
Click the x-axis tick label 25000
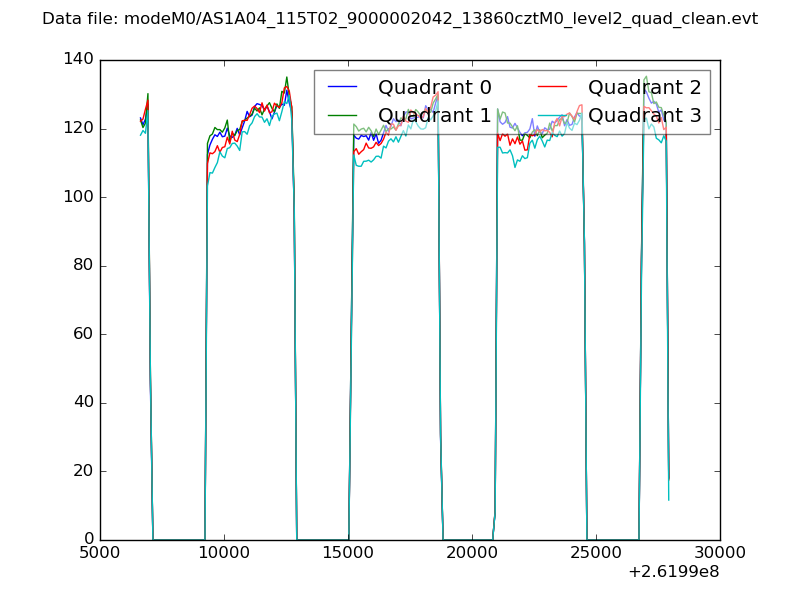pos(596,553)
